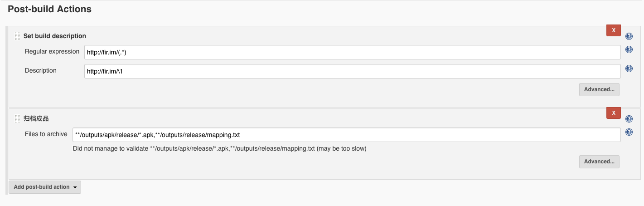
Task: Show help for Description field
Action: 629,69
